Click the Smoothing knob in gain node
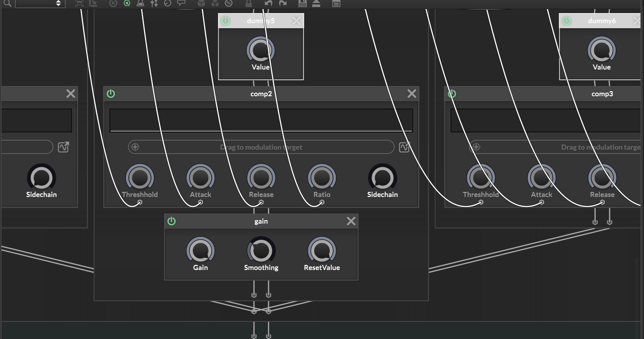Viewport: 644px width, 339px height. [x=261, y=250]
